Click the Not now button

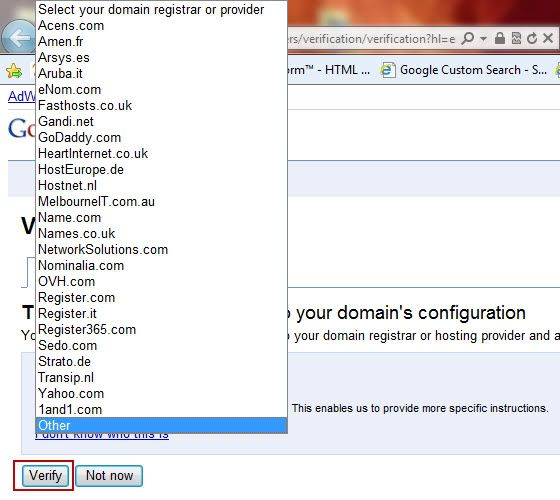[109, 476]
